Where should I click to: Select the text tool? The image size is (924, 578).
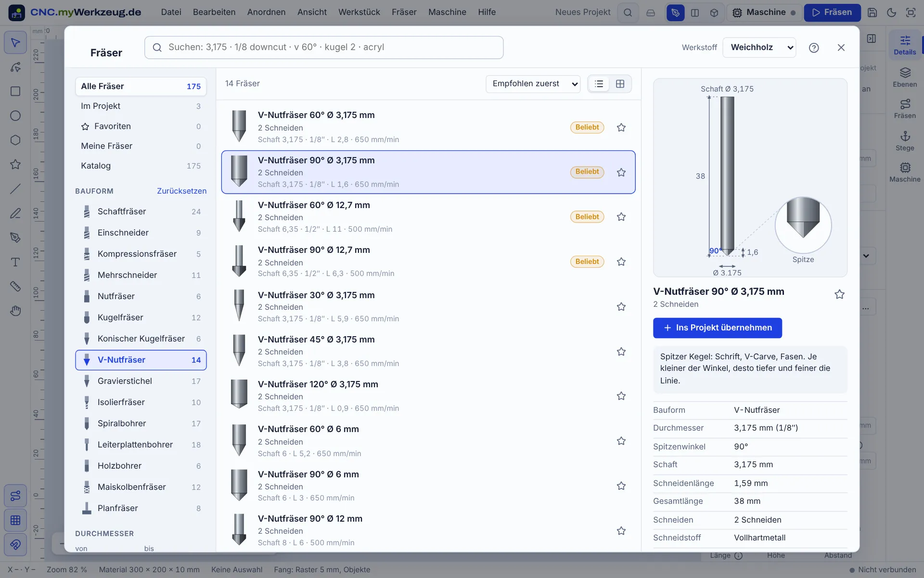click(x=15, y=262)
